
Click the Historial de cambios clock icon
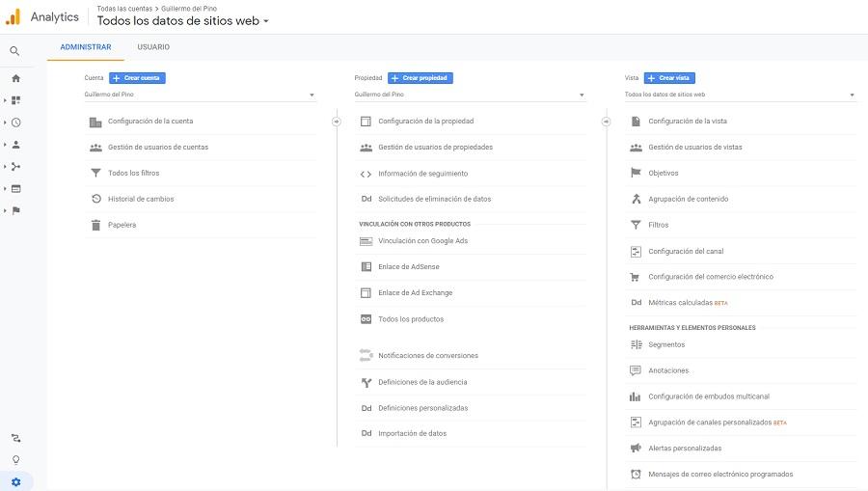pyautogui.click(x=96, y=199)
